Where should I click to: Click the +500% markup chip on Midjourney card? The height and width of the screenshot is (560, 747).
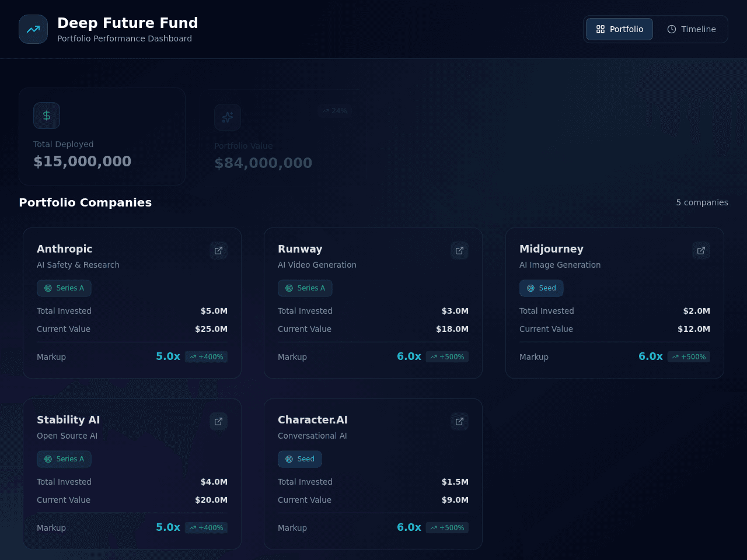[689, 357]
